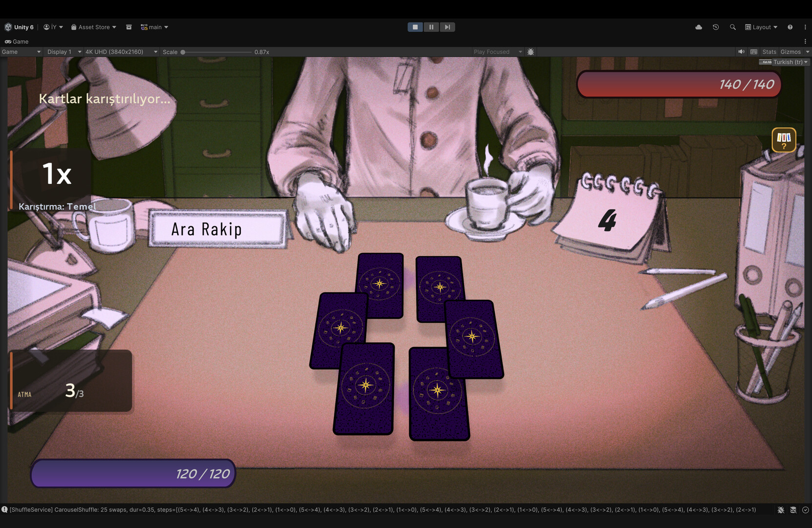This screenshot has height=528, width=812.
Task: Open the help question mark icon
Action: 790,27
